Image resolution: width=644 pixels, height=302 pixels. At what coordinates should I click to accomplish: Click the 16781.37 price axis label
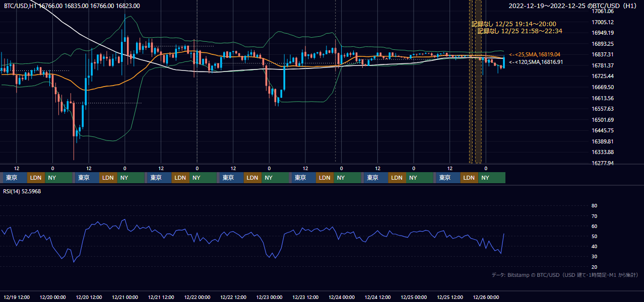click(x=602, y=65)
